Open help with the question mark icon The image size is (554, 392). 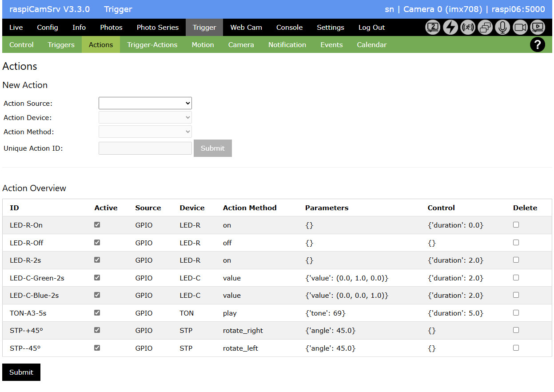point(538,45)
